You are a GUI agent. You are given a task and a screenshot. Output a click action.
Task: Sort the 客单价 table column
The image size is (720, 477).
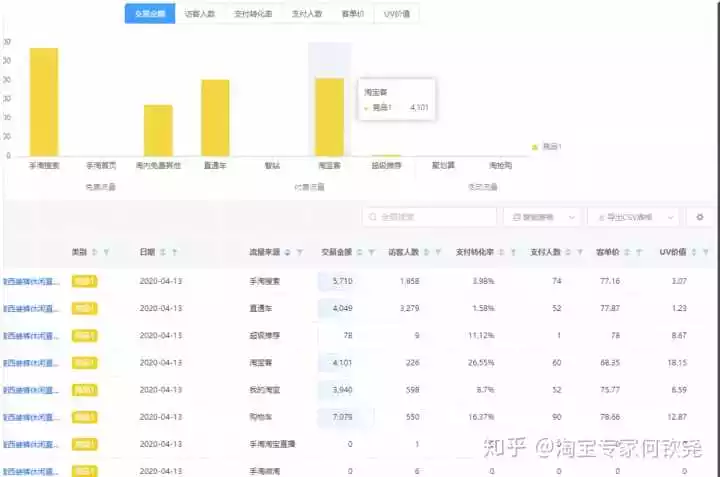point(627,252)
